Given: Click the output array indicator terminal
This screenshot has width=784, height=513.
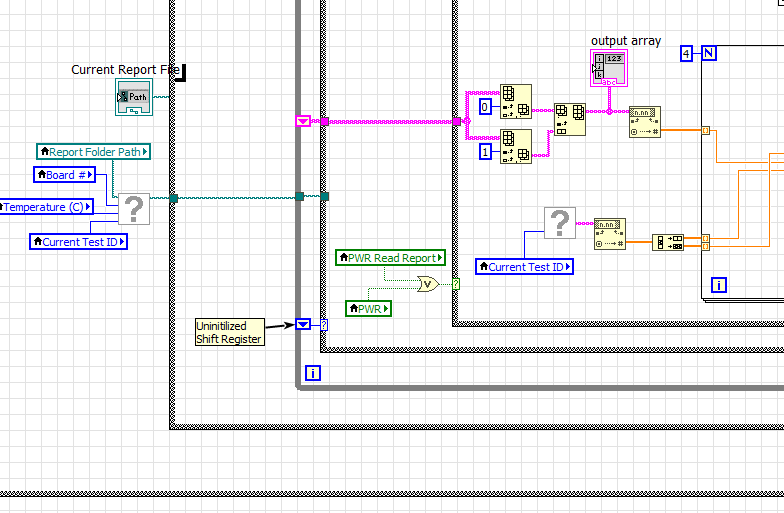Looking at the screenshot, I should coord(609,68).
